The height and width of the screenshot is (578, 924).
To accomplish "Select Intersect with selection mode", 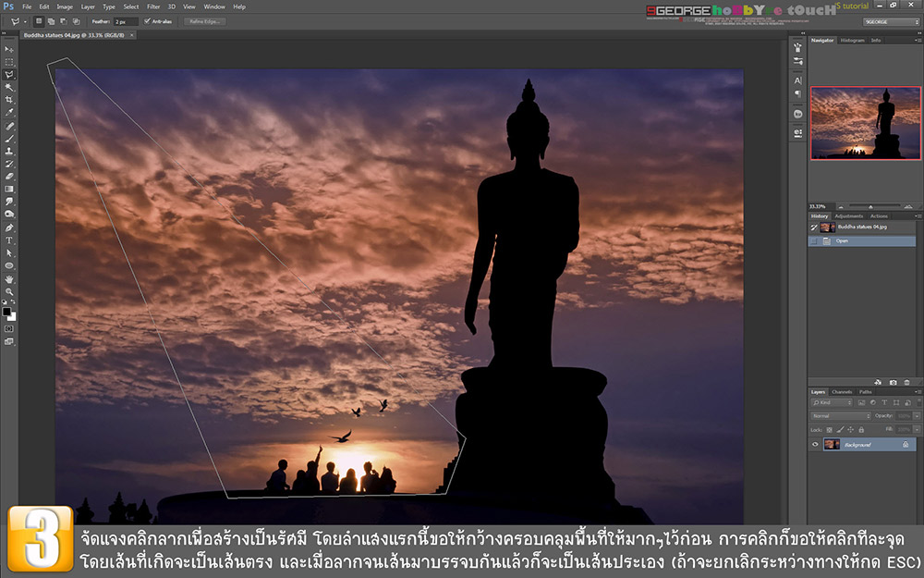I will click(x=76, y=21).
